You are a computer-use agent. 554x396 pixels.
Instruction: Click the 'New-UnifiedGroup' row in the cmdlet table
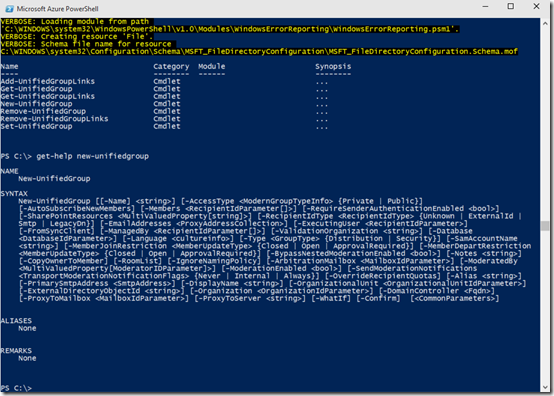coord(164,104)
